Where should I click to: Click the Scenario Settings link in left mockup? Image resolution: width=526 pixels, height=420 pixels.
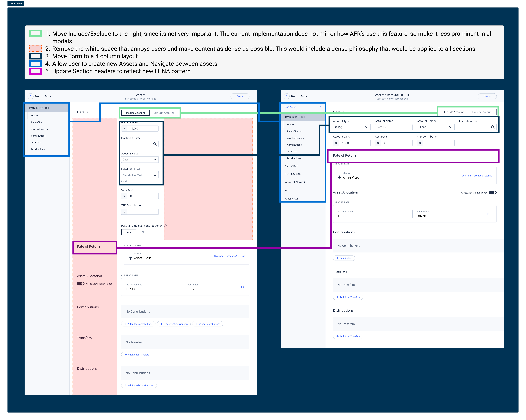tap(235, 256)
